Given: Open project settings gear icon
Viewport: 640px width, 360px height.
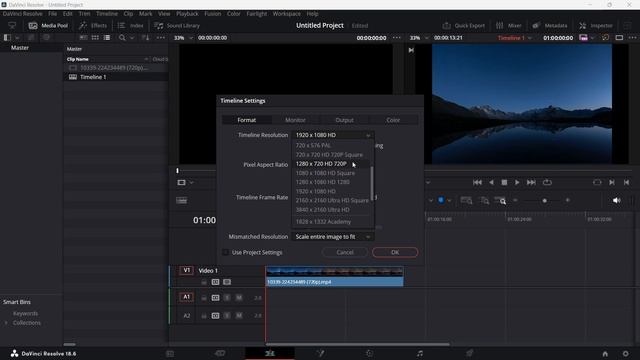Looking at the screenshot, I should coord(625,354).
